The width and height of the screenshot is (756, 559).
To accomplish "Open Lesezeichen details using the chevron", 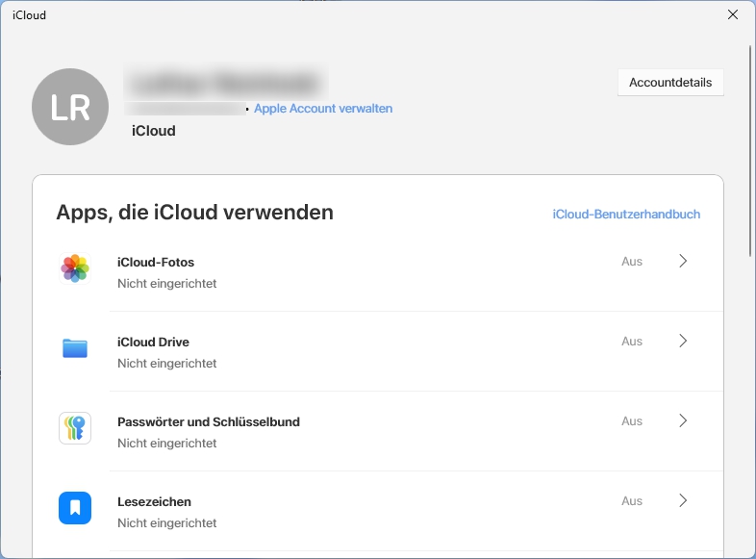I will tap(683, 500).
